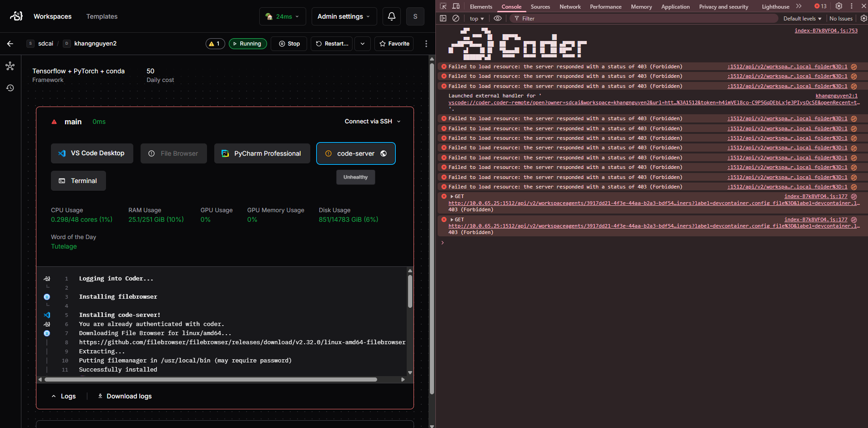868x428 pixels.
Task: Click the No Issues indicator
Action: [x=841, y=19]
